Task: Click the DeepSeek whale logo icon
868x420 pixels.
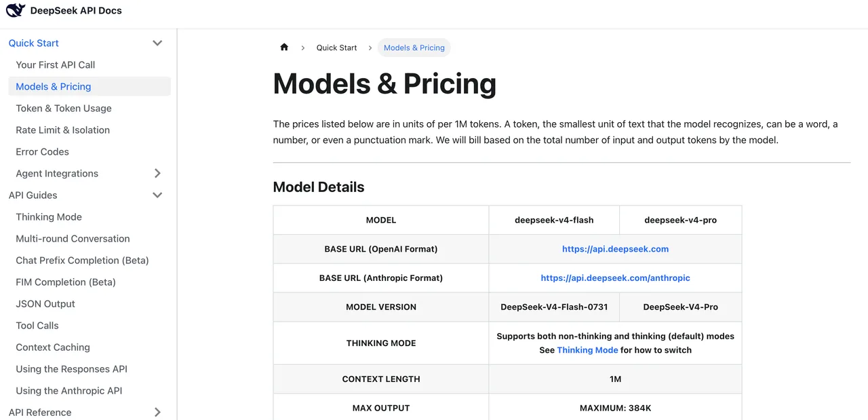Action: coord(16,11)
